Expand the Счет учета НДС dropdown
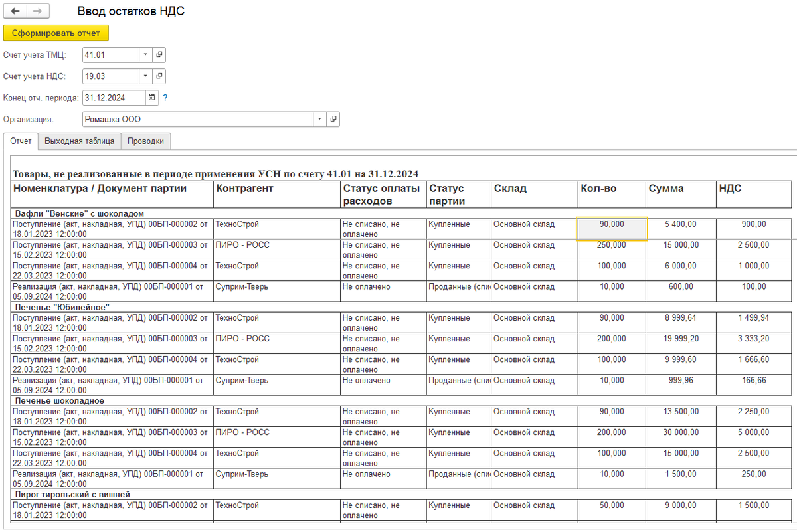The width and height of the screenshot is (797, 532). point(146,76)
